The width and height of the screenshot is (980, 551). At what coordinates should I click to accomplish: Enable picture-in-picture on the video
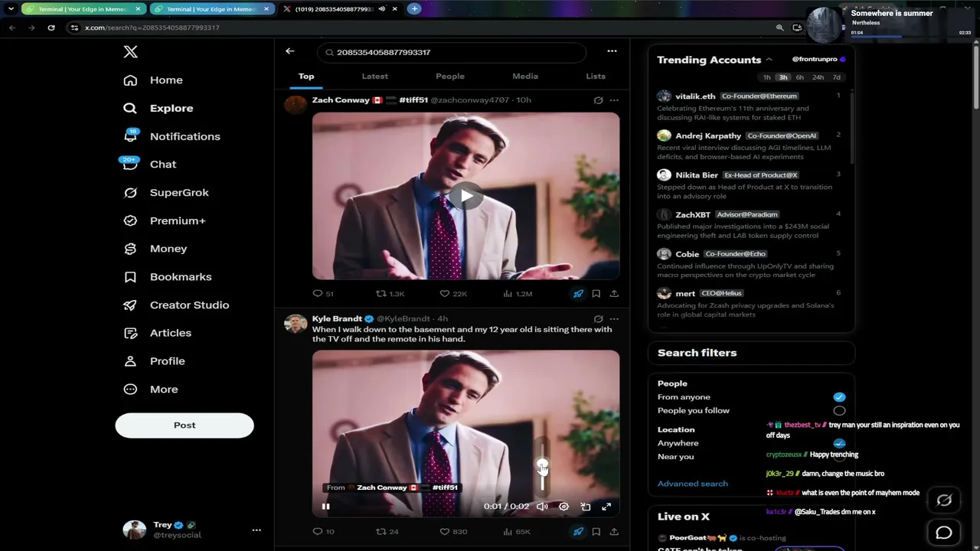point(585,507)
